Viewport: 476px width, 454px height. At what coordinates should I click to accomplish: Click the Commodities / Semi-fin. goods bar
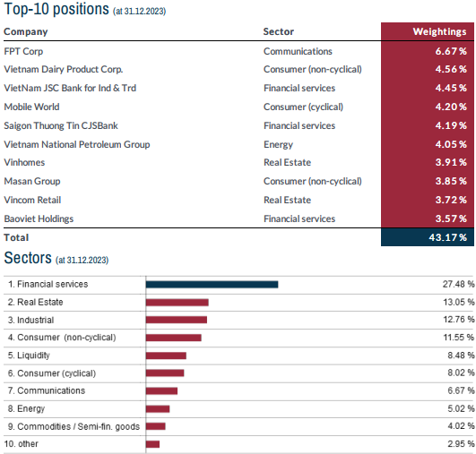click(x=156, y=426)
